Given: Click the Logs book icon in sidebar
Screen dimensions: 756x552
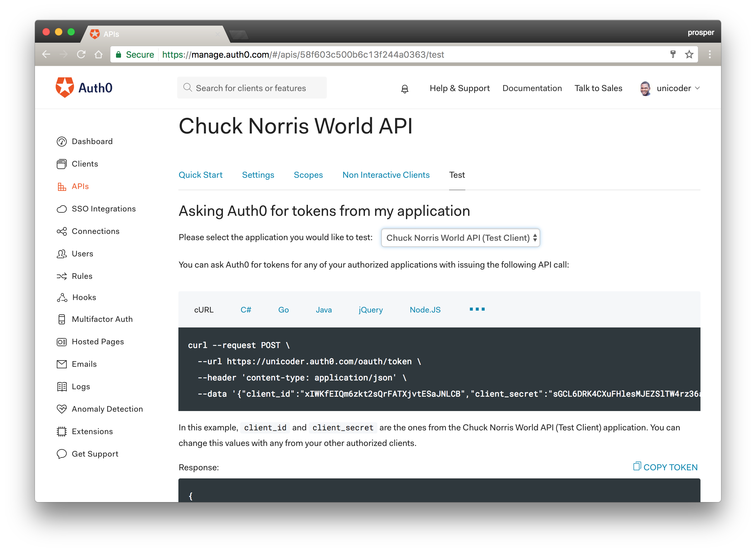Looking at the screenshot, I should point(61,387).
